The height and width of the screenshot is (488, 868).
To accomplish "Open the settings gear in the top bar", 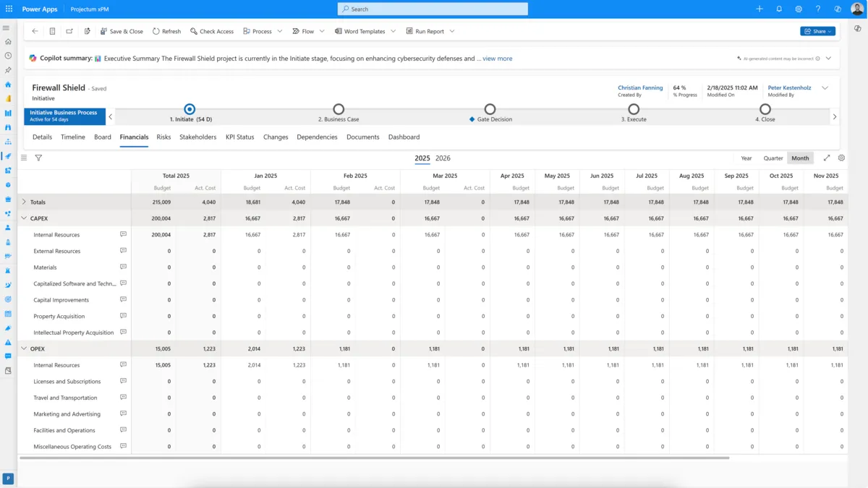I will click(799, 9).
